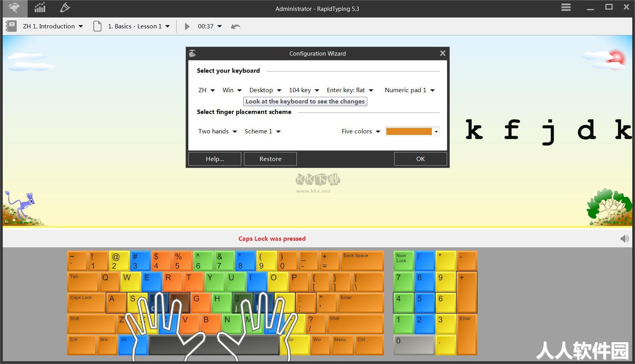This screenshot has height=364, width=635.
Task: Click the course notebook icon
Action: point(11,26)
